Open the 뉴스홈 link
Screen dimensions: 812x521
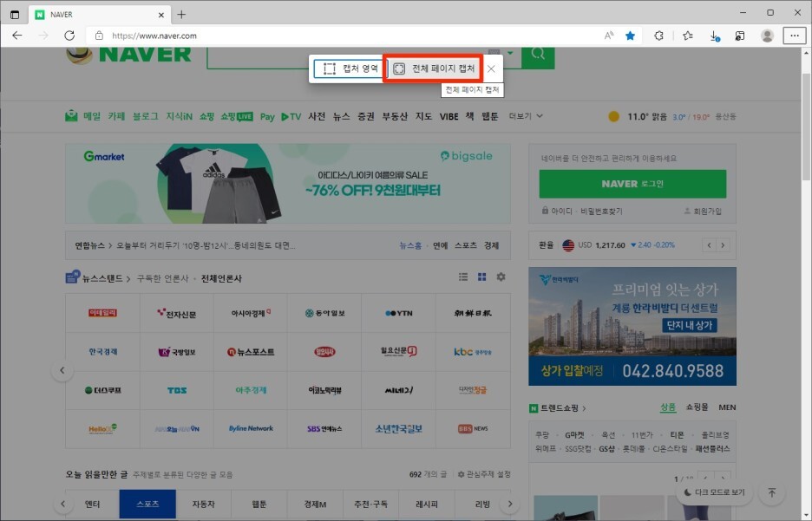click(410, 245)
